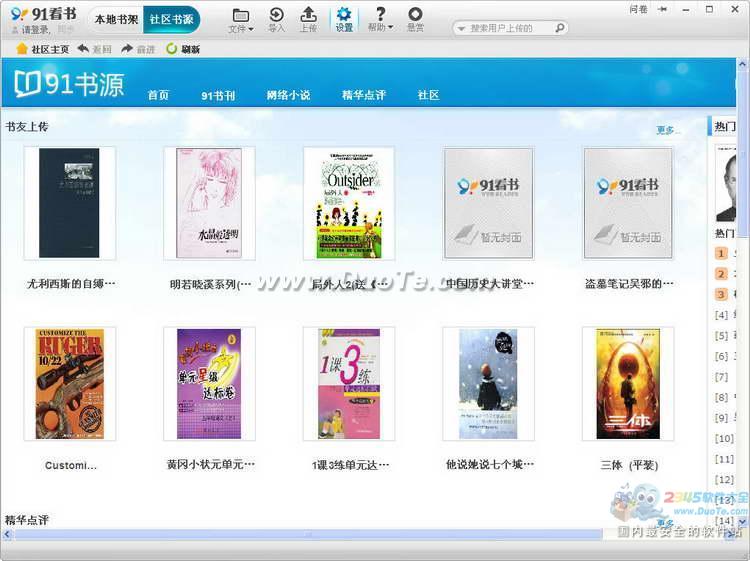Open the 文件 file menu icon
This screenshot has height=561, width=750.
241,15
